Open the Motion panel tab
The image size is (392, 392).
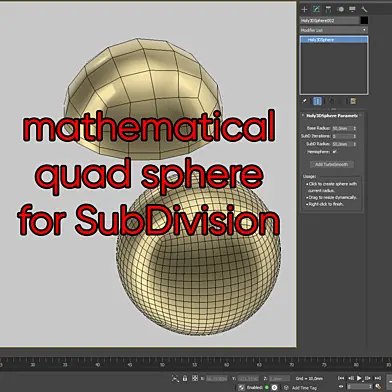[340, 9]
